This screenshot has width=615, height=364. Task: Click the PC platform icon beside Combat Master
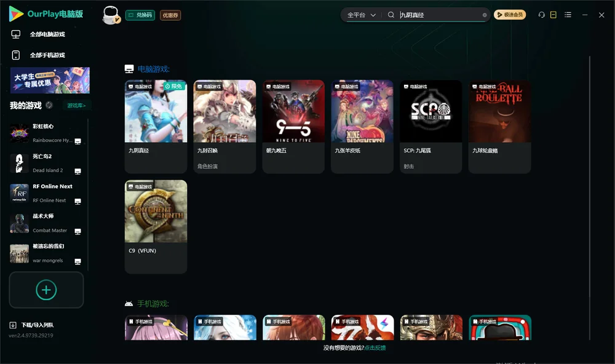[77, 231]
